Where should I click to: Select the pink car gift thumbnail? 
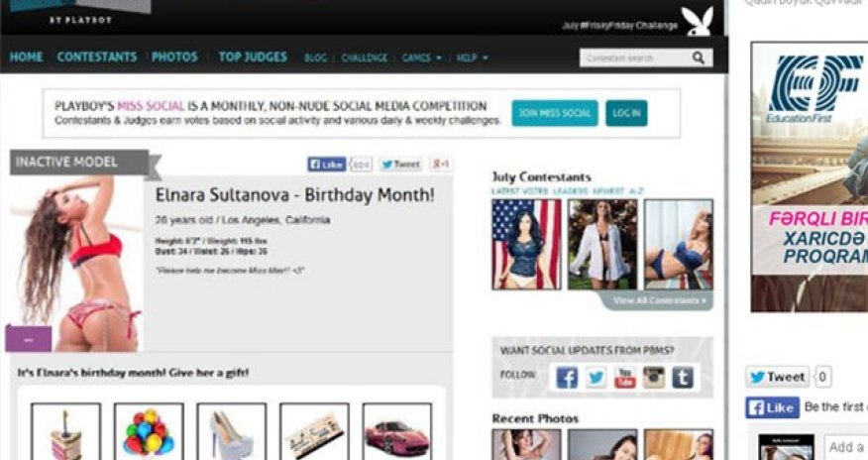[x=397, y=432]
